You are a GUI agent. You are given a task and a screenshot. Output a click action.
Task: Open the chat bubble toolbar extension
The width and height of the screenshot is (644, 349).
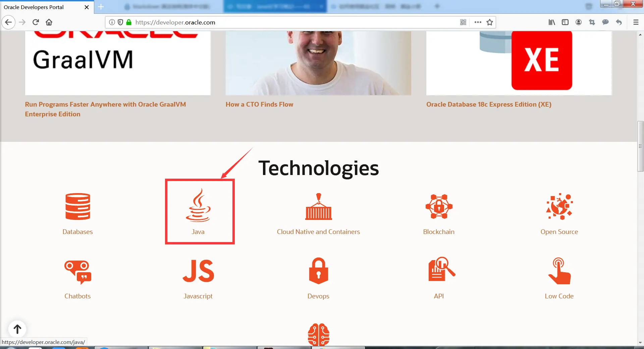click(x=605, y=22)
